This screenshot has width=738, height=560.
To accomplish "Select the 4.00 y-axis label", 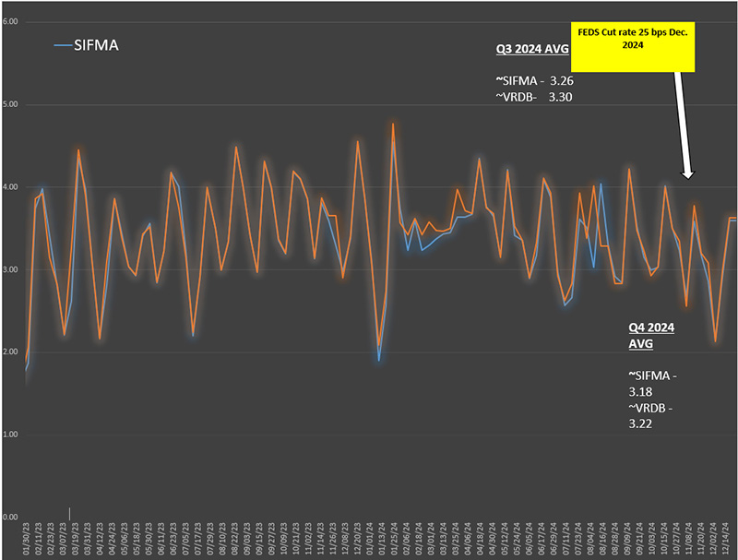I will (x=10, y=187).
